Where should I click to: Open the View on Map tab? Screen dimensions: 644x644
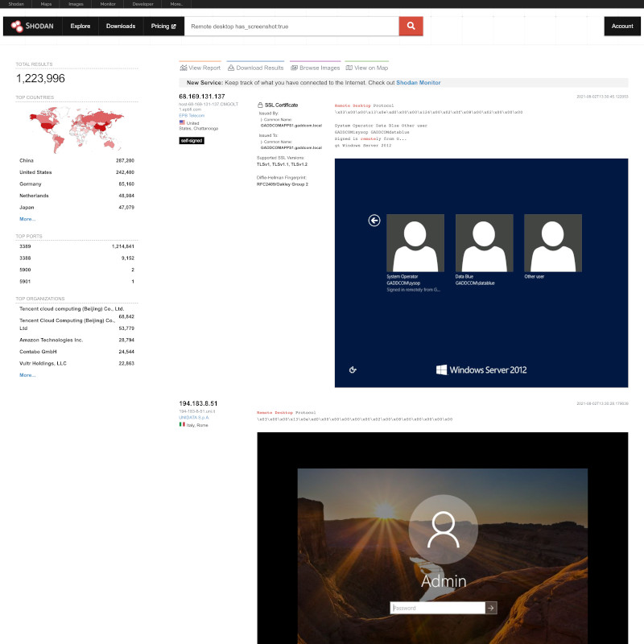pyautogui.click(x=367, y=68)
